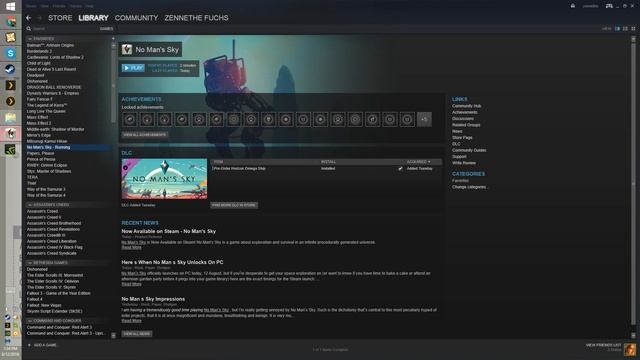Collapse the Favorites category
Viewport: 640px width, 360px height.
tap(30, 39)
